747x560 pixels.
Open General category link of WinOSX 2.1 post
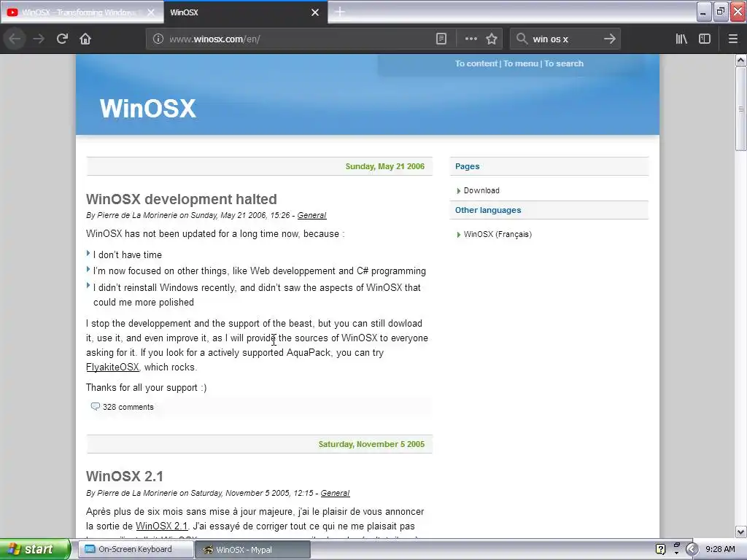click(335, 494)
